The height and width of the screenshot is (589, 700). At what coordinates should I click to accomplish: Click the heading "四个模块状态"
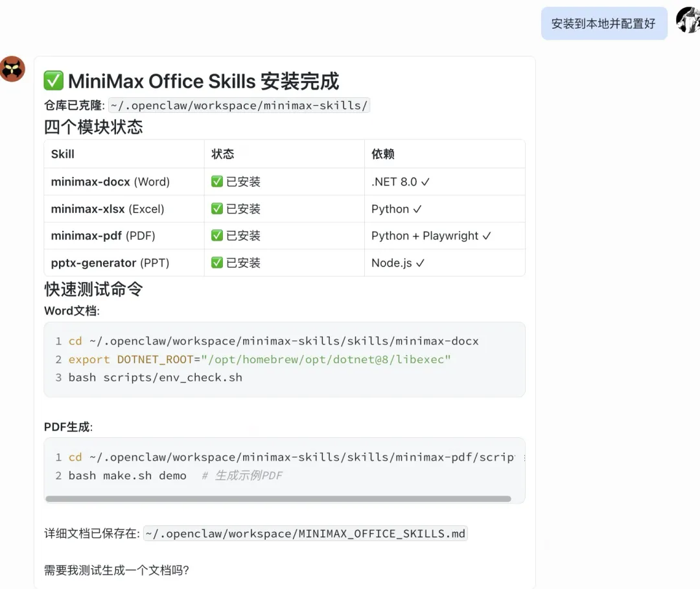point(93,127)
